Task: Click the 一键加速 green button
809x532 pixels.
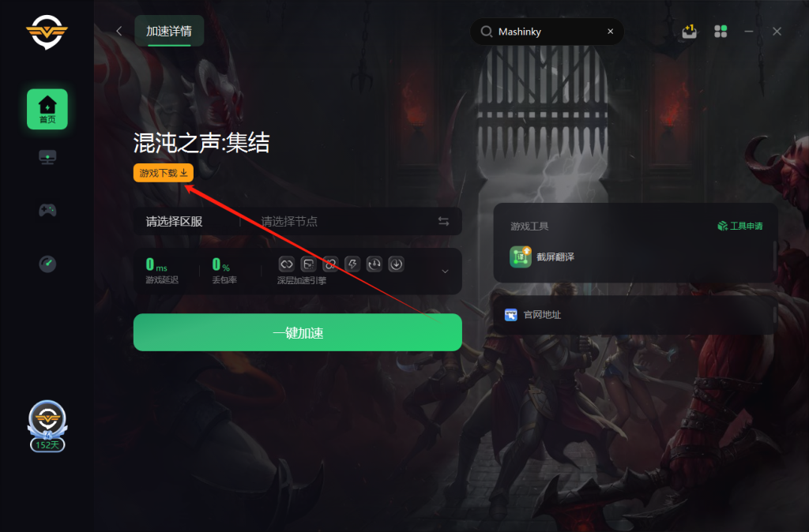Action: (x=298, y=332)
